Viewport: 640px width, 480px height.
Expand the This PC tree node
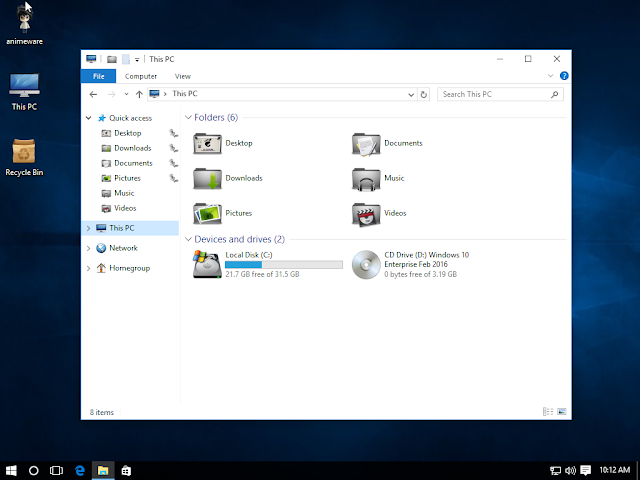click(89, 228)
